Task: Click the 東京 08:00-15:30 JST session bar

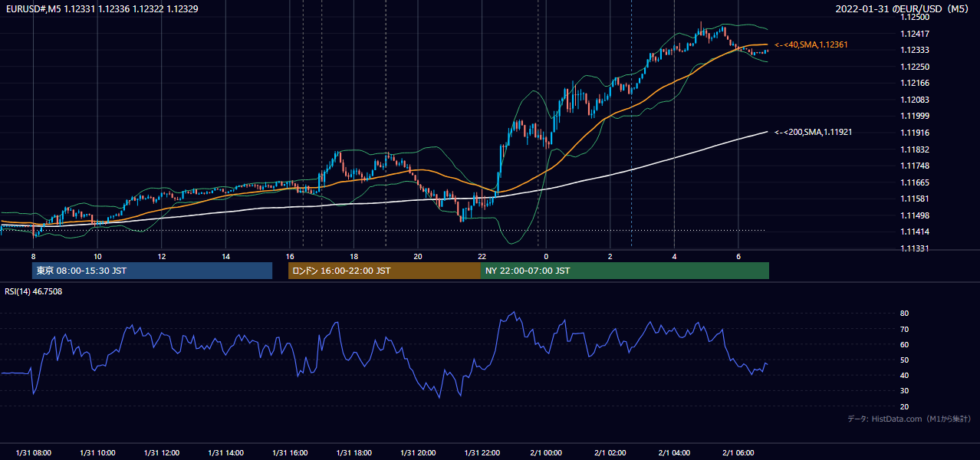Action: (x=153, y=271)
